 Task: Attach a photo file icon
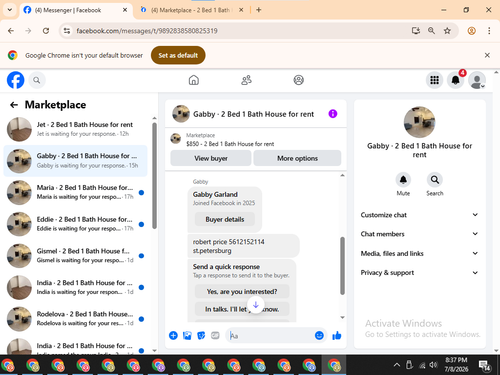point(187,335)
